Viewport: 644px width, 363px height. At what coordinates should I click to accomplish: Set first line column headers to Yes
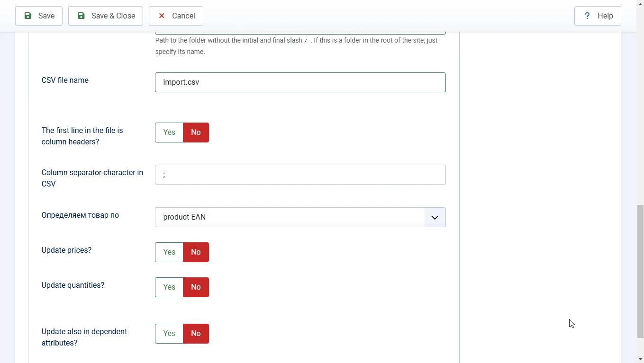(x=169, y=133)
